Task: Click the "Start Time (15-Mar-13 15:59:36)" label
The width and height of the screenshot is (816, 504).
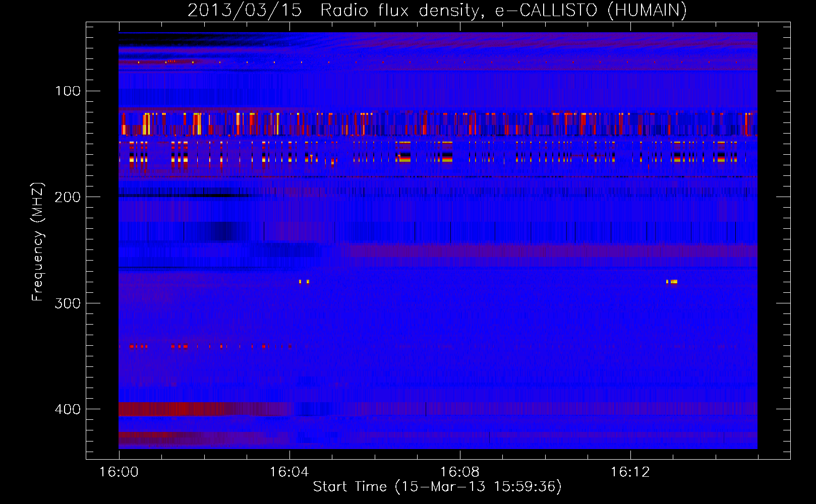Action: (437, 486)
